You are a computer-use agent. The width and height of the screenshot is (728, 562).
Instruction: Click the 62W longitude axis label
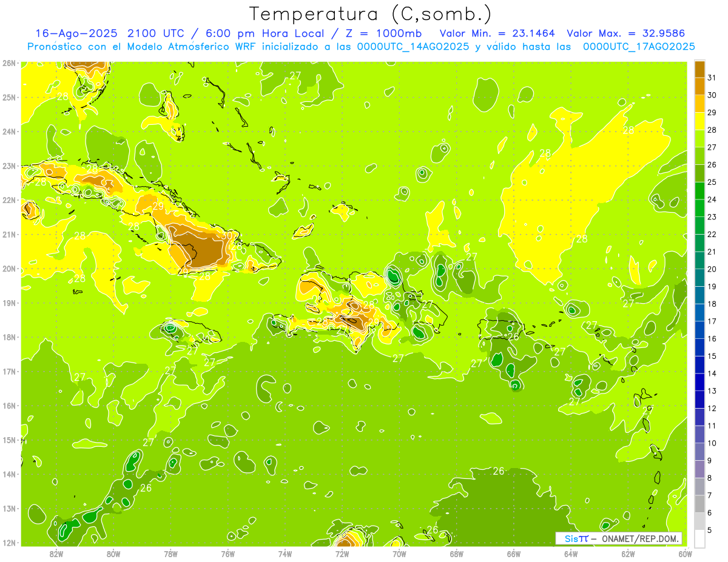628,554
